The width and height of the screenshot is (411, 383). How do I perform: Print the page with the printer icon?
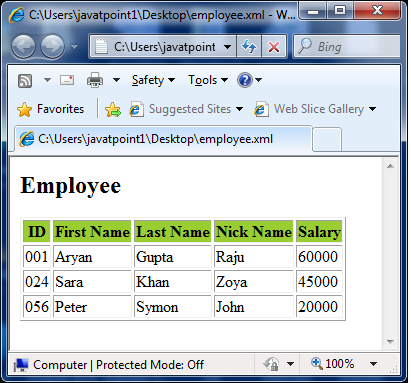pyautogui.click(x=95, y=80)
